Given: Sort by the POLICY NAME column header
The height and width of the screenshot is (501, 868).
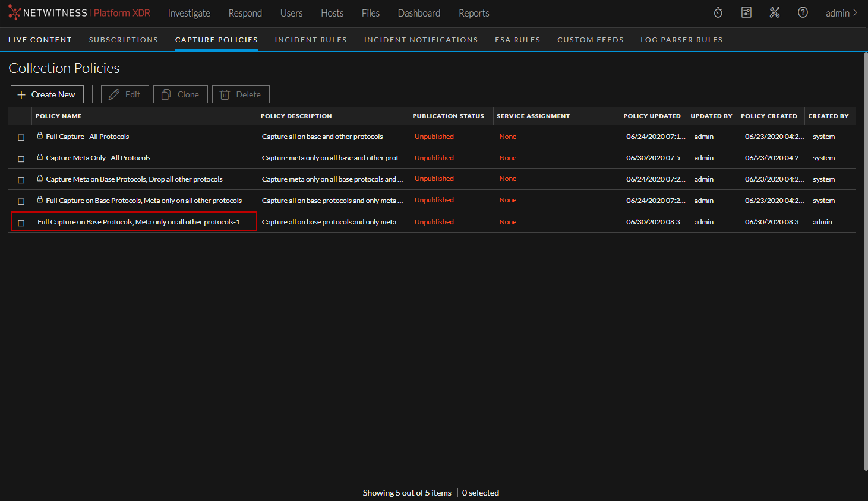Looking at the screenshot, I should (x=58, y=116).
